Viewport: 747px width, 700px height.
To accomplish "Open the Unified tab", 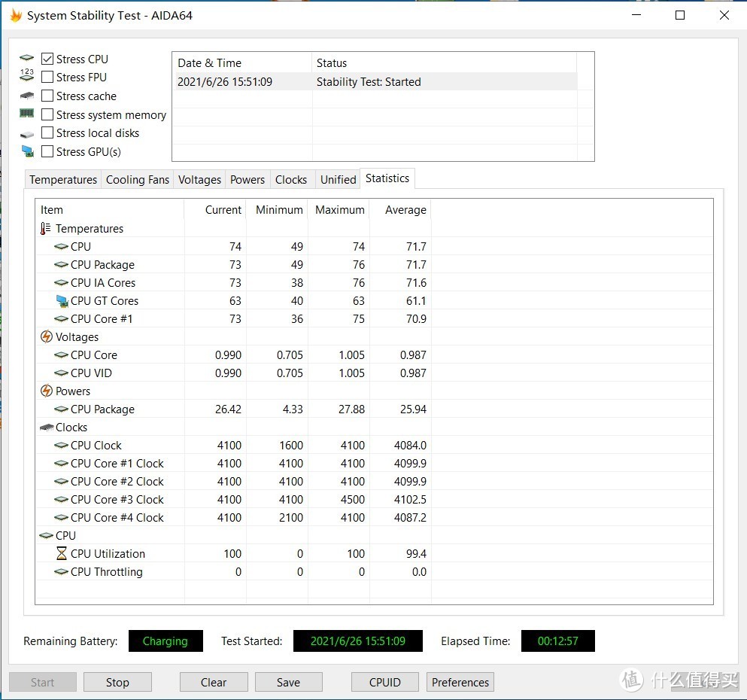I will (x=337, y=179).
